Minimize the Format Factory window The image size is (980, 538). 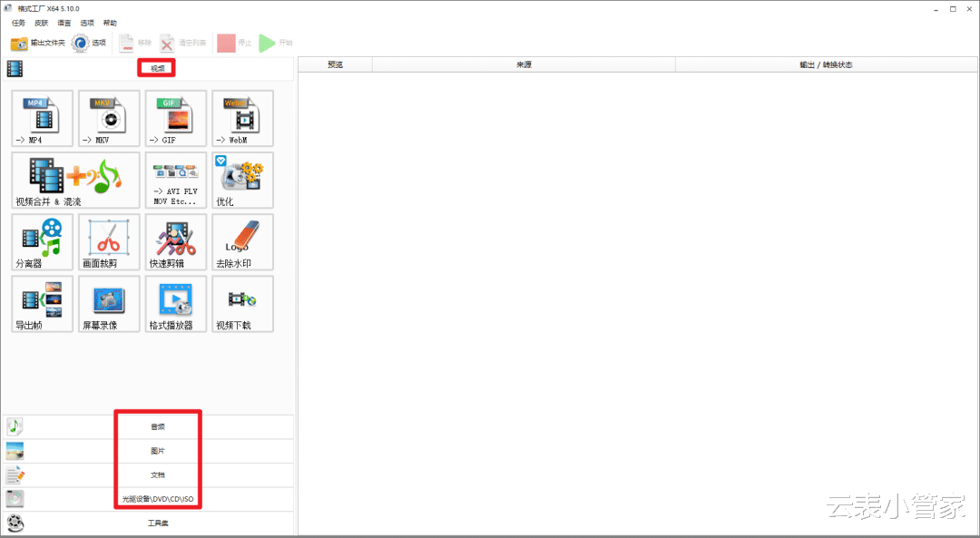coord(936,9)
